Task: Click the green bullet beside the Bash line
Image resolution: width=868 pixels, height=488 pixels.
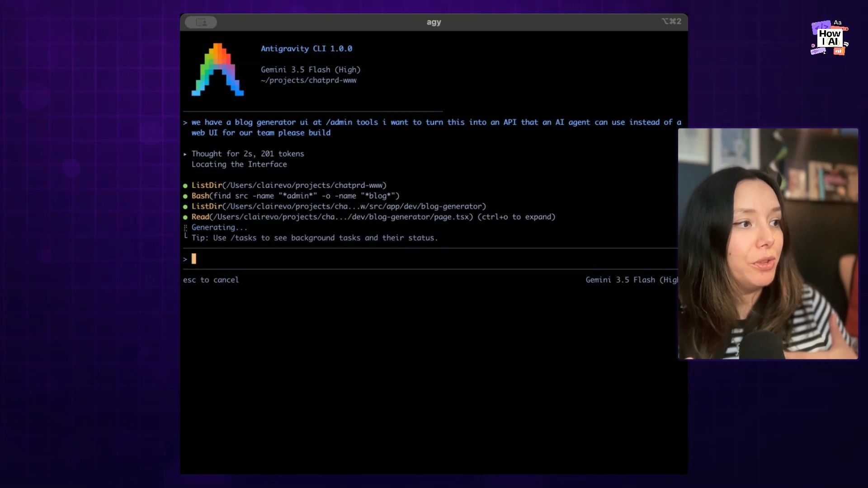Action: coord(185,196)
